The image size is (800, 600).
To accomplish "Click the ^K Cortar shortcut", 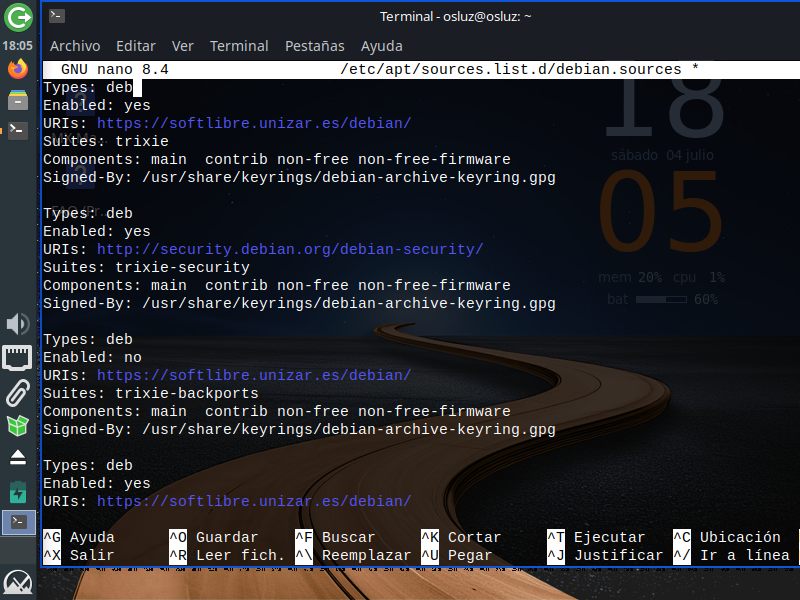I will [461, 537].
